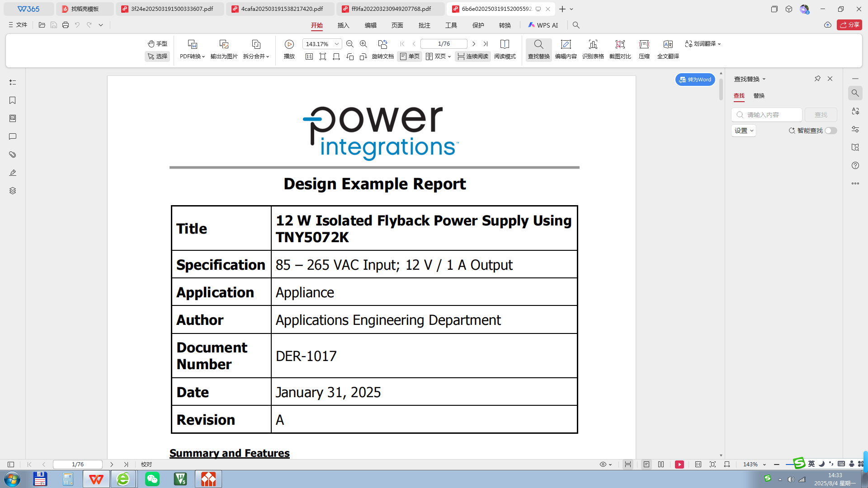The width and height of the screenshot is (868, 488).
Task: Switch to the 替换 tab in search panel
Action: (759, 96)
